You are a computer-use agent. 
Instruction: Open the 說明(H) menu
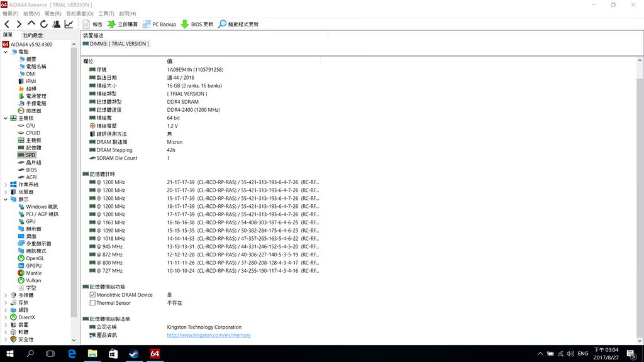click(127, 14)
